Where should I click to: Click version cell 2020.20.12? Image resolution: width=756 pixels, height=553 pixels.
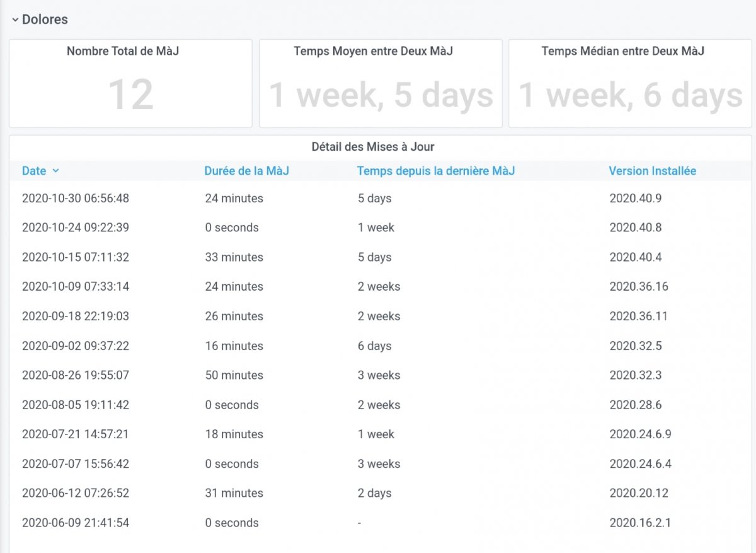point(639,493)
